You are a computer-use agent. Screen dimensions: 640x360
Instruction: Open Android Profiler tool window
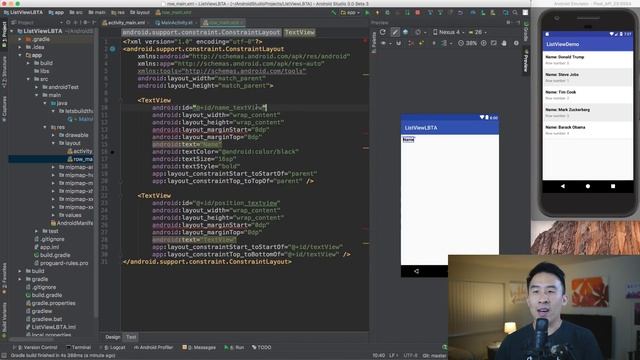[x=153, y=347]
